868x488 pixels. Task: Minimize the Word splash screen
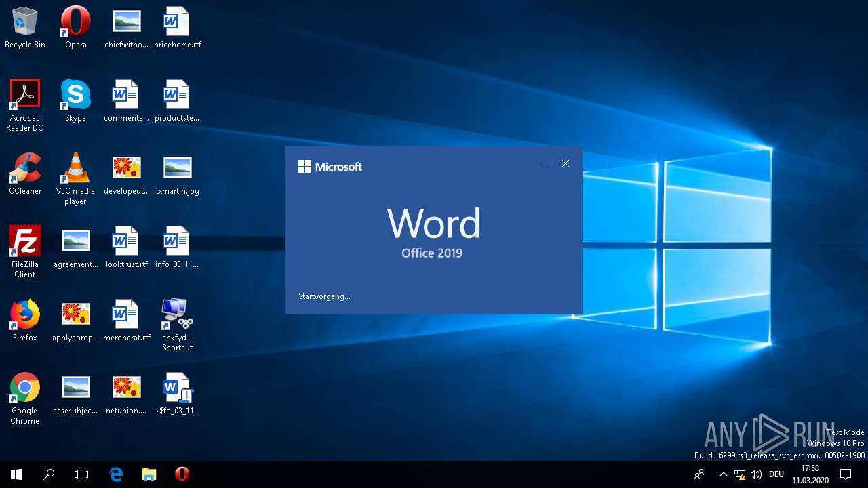545,163
